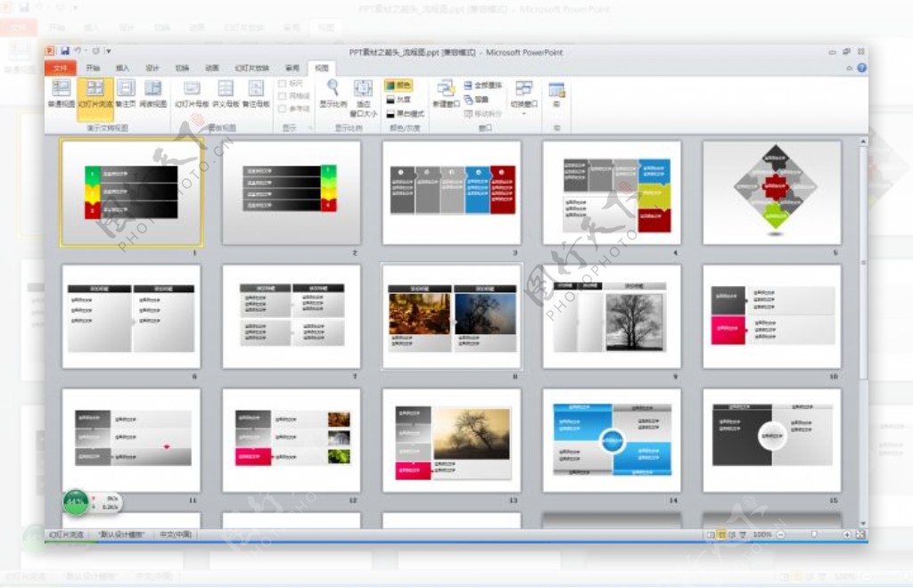This screenshot has width=913, height=588.
Task: Click the Redo icon in quick access toolbar
Action: (x=96, y=51)
